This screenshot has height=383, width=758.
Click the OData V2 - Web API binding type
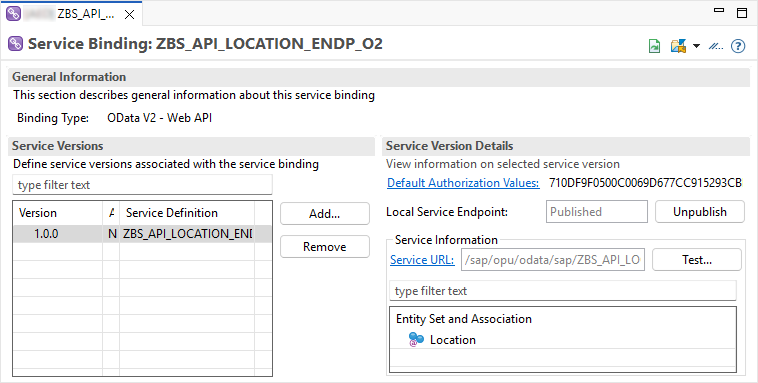point(160,118)
